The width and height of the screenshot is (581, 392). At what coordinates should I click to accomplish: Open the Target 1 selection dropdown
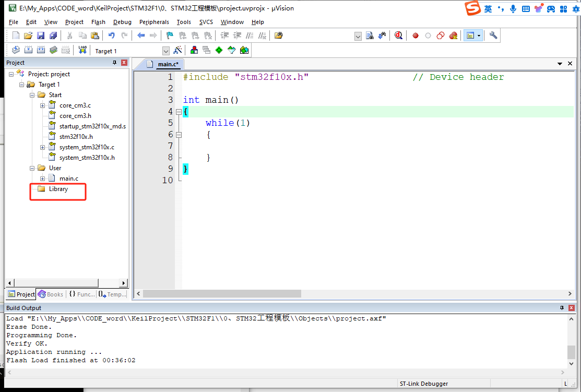[166, 51]
